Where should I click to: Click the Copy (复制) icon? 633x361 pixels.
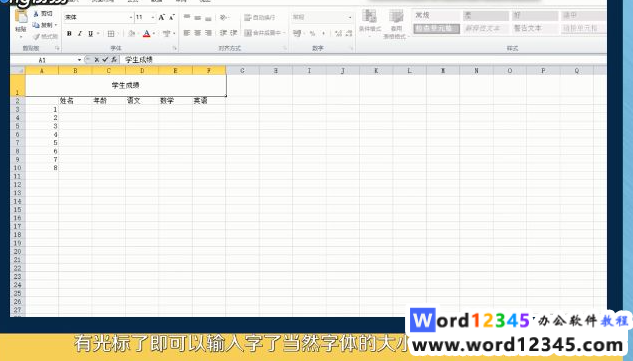[x=36, y=25]
